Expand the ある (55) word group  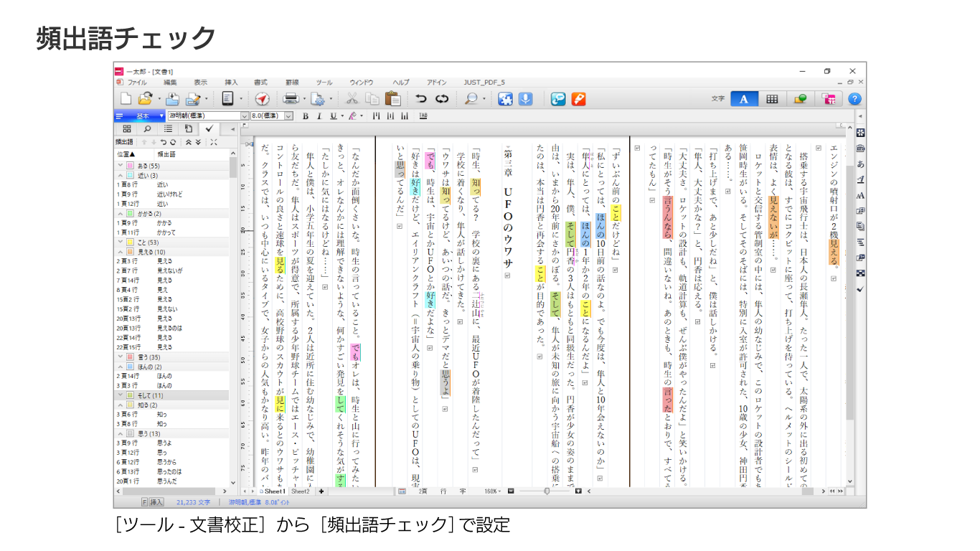click(121, 166)
